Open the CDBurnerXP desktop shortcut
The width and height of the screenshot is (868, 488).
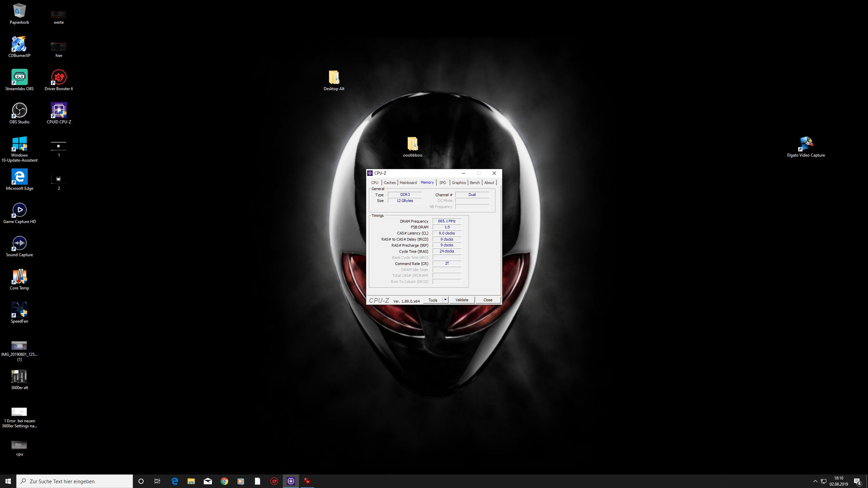[19, 44]
